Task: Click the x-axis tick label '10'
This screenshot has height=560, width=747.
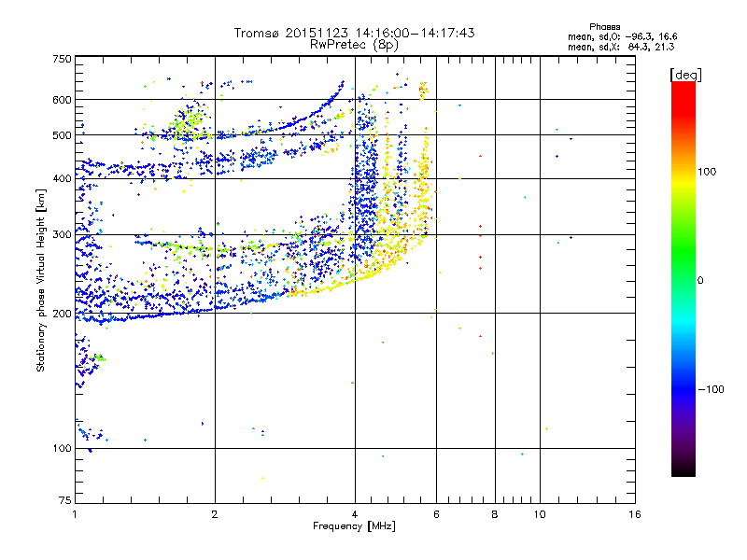Action: tap(540, 514)
